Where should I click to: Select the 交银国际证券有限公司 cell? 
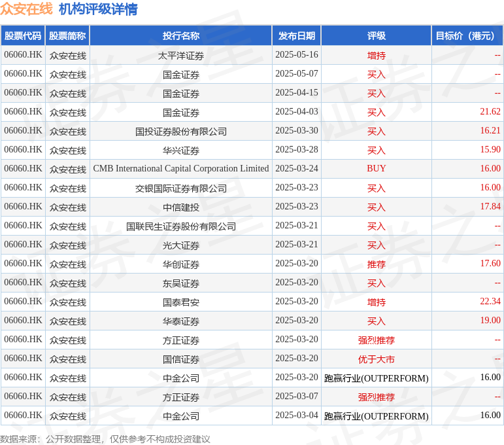181,188
